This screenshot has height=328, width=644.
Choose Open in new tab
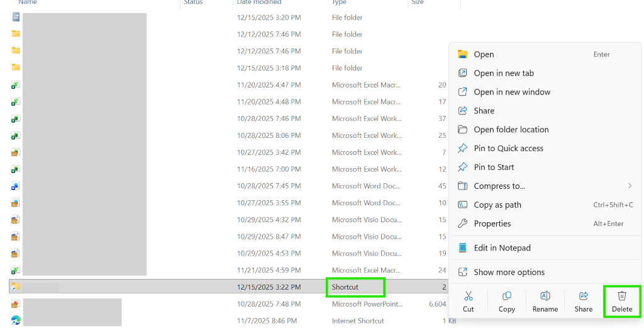(545, 73)
